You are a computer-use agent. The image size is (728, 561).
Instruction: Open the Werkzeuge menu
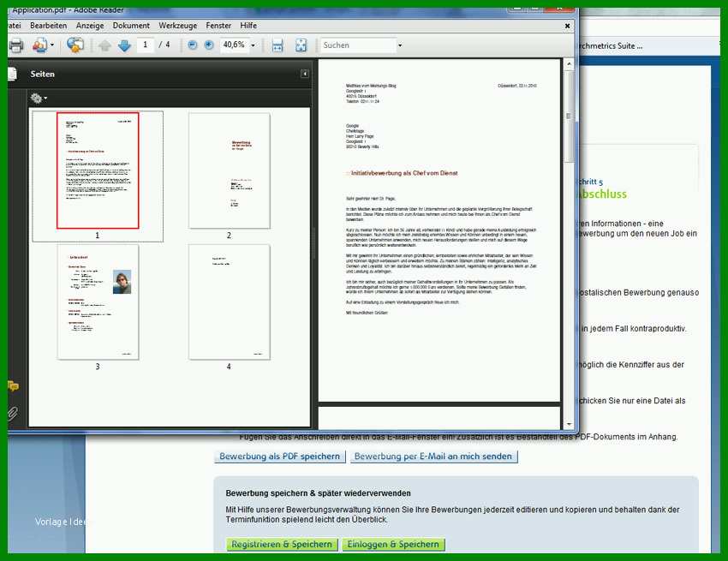pyautogui.click(x=178, y=26)
